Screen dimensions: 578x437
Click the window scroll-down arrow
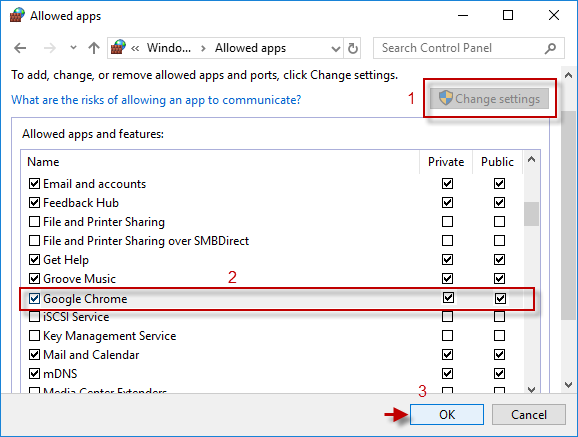568,385
